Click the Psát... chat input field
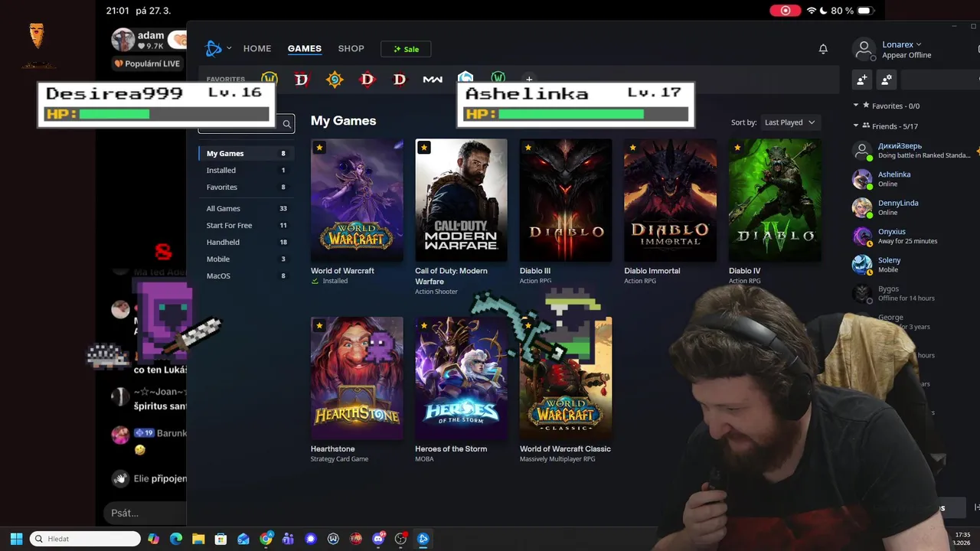Screen dimensions: 980x551 click(145, 513)
